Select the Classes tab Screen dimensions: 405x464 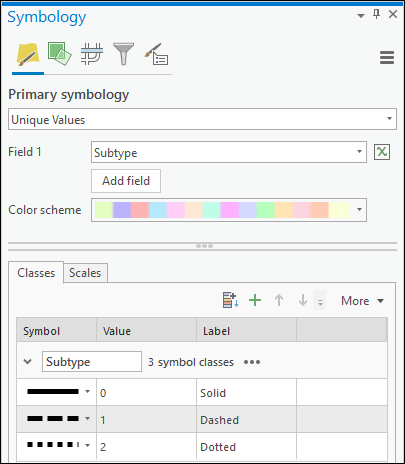(x=36, y=273)
